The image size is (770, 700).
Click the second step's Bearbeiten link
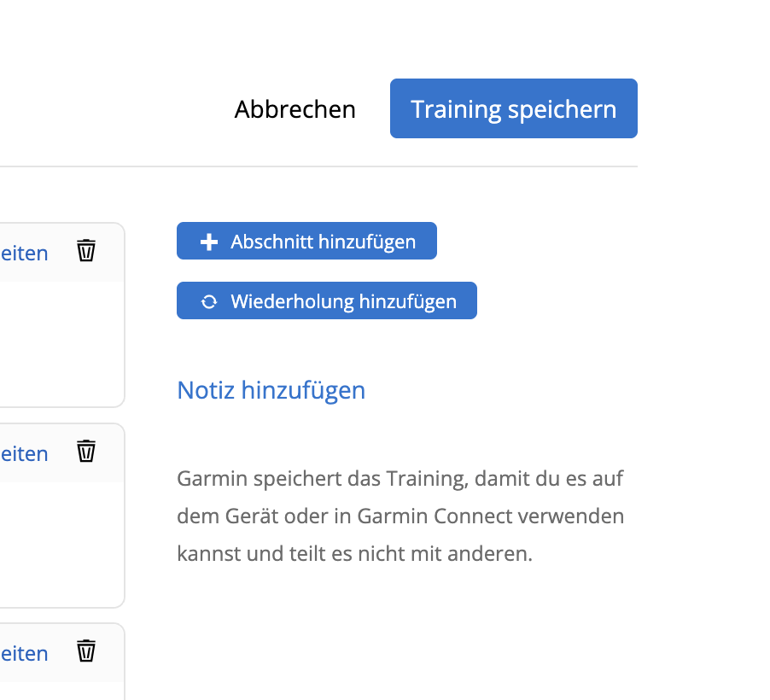pos(24,453)
